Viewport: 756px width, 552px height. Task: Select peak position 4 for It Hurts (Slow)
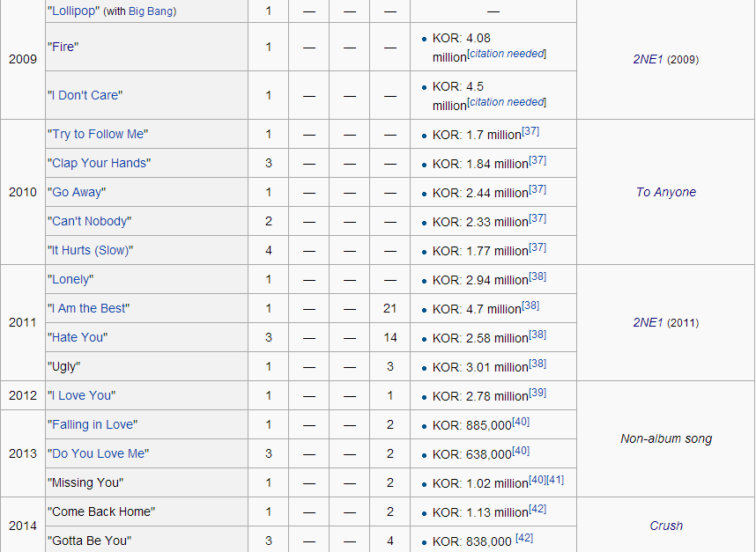coord(269,250)
